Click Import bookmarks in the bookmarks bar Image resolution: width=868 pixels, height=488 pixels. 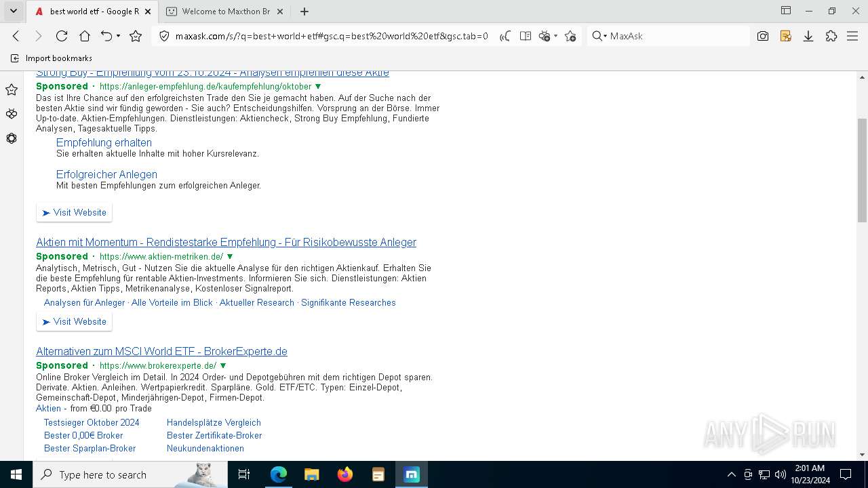[x=52, y=58]
